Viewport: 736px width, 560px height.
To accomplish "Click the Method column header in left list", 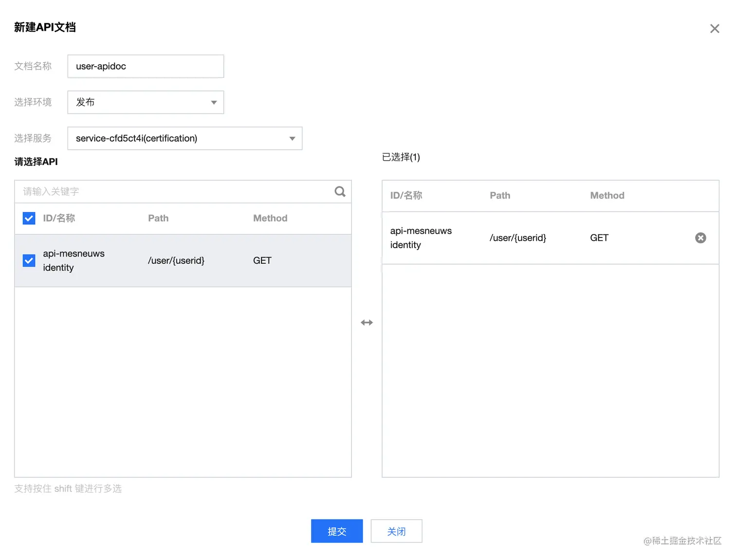I will (270, 218).
